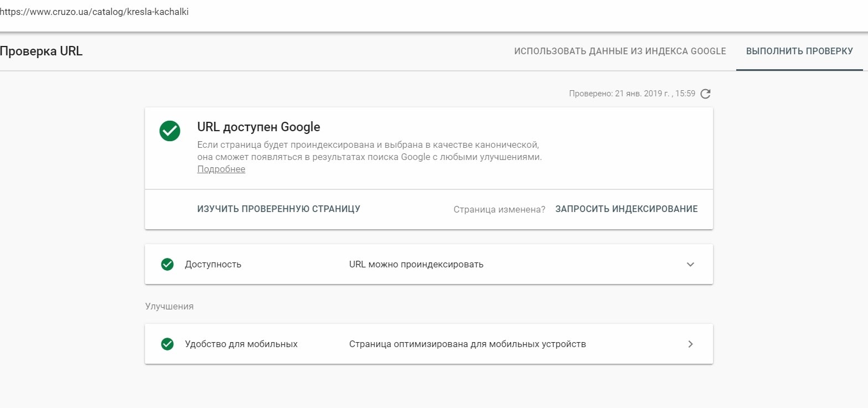Click the "URL доступен Google" heading

click(259, 127)
